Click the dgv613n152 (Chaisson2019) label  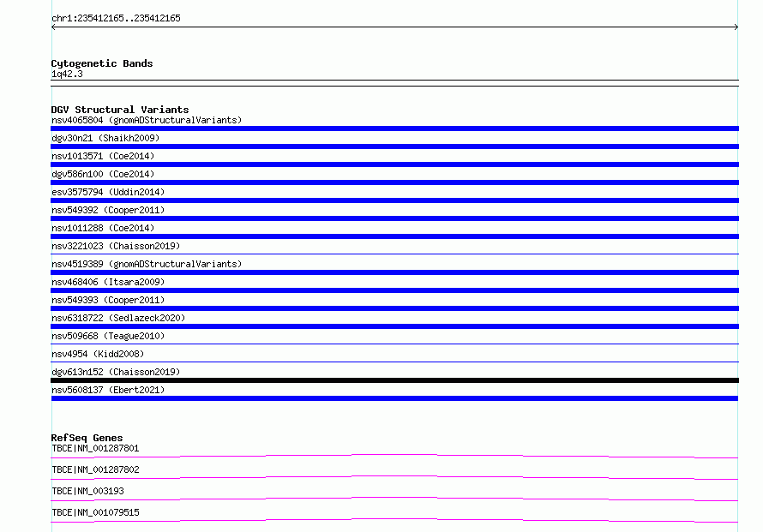pos(116,372)
